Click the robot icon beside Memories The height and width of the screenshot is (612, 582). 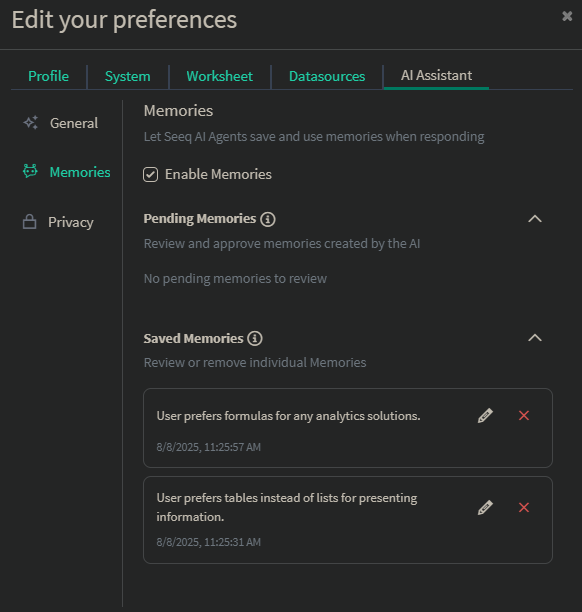[x=30, y=171]
